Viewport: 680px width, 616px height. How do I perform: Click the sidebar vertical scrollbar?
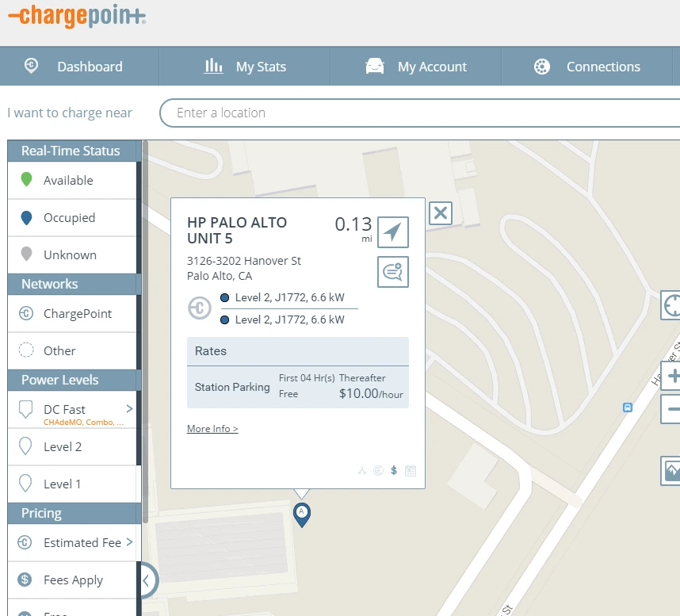pos(145,332)
